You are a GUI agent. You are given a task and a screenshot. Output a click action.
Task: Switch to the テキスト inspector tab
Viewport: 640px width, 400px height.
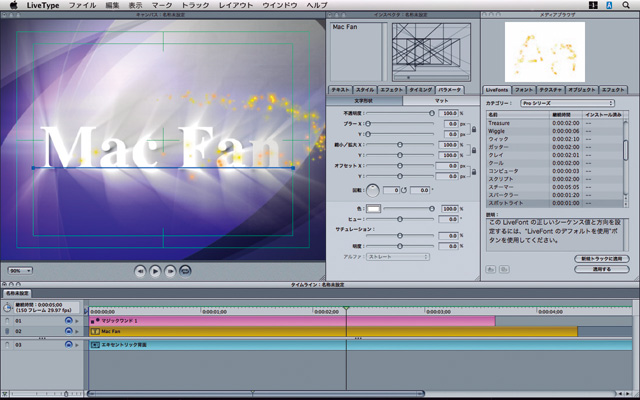(x=340, y=90)
